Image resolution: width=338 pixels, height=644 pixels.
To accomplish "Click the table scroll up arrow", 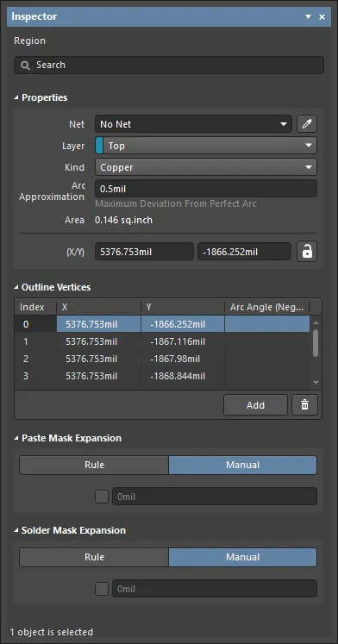I will pyautogui.click(x=316, y=322).
